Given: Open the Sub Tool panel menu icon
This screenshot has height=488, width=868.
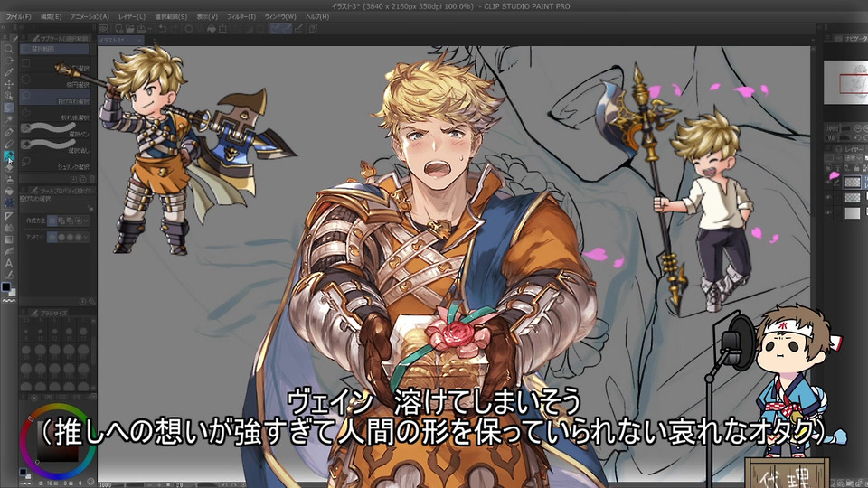Looking at the screenshot, I should (x=24, y=38).
